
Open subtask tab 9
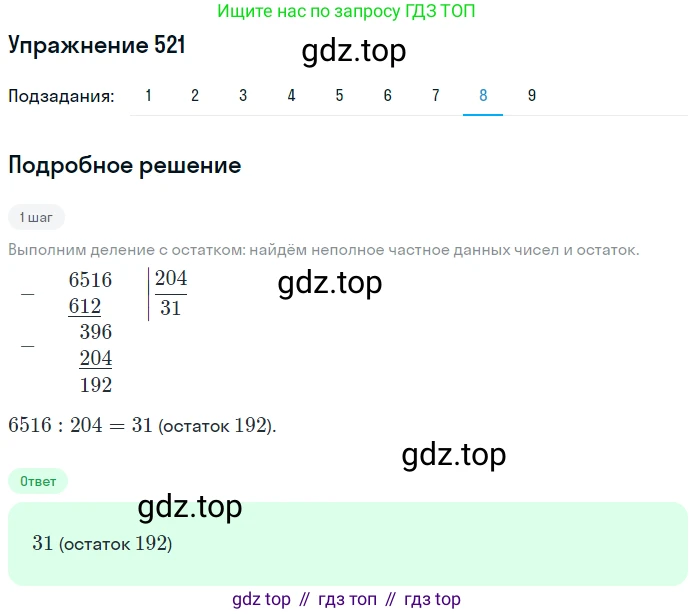pyautogui.click(x=532, y=95)
